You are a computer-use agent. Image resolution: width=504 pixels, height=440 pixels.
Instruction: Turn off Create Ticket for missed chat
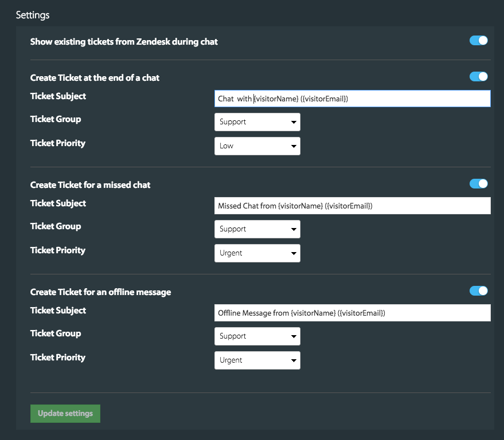pyautogui.click(x=478, y=184)
